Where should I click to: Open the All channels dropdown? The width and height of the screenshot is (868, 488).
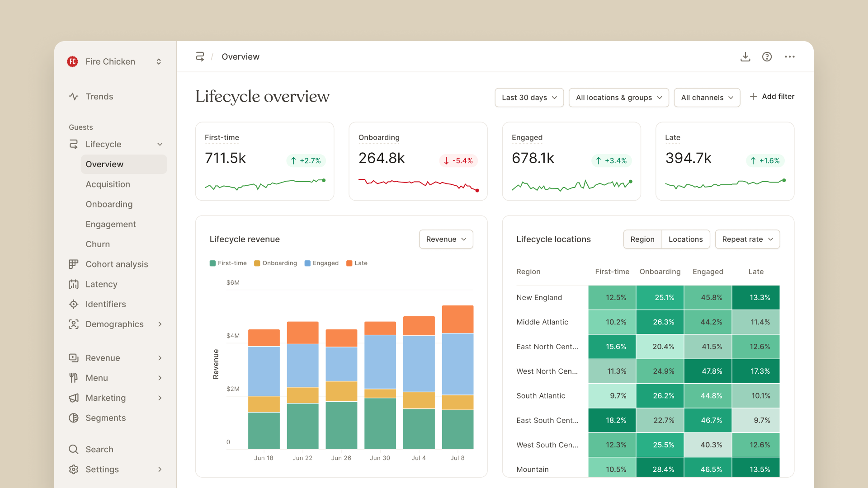click(x=707, y=98)
